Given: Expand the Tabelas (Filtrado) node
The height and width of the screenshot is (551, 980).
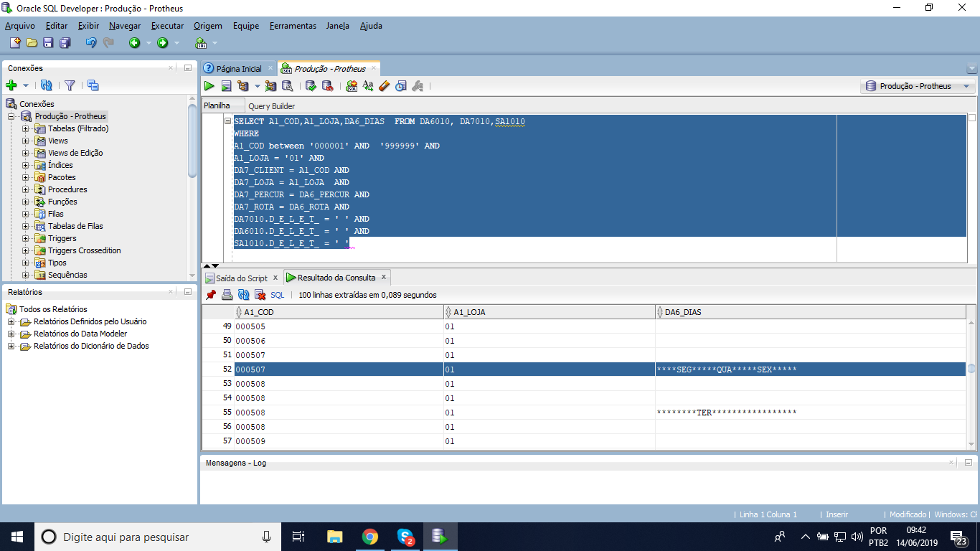Looking at the screenshot, I should click(25, 129).
